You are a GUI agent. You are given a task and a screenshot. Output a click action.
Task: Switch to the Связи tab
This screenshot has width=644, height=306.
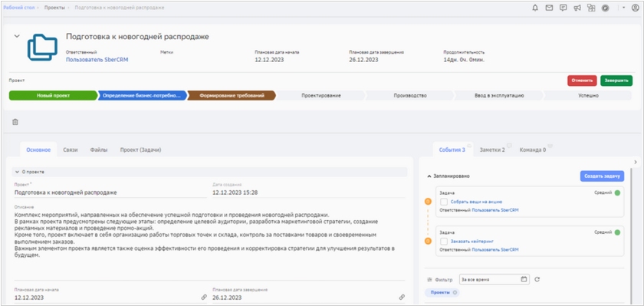click(71, 150)
